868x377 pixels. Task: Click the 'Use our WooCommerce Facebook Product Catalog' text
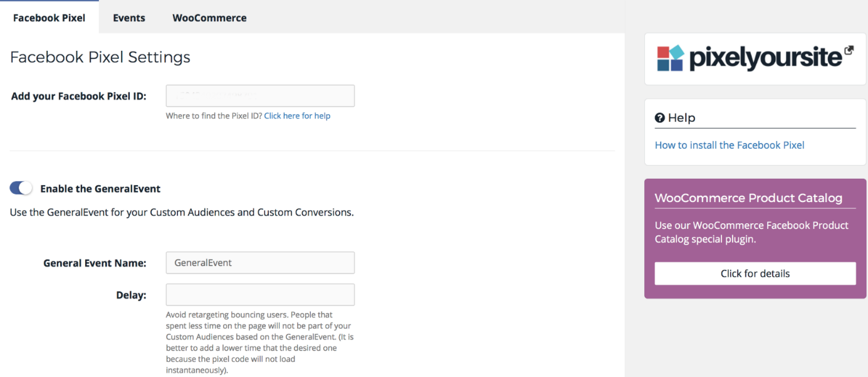tap(751, 232)
